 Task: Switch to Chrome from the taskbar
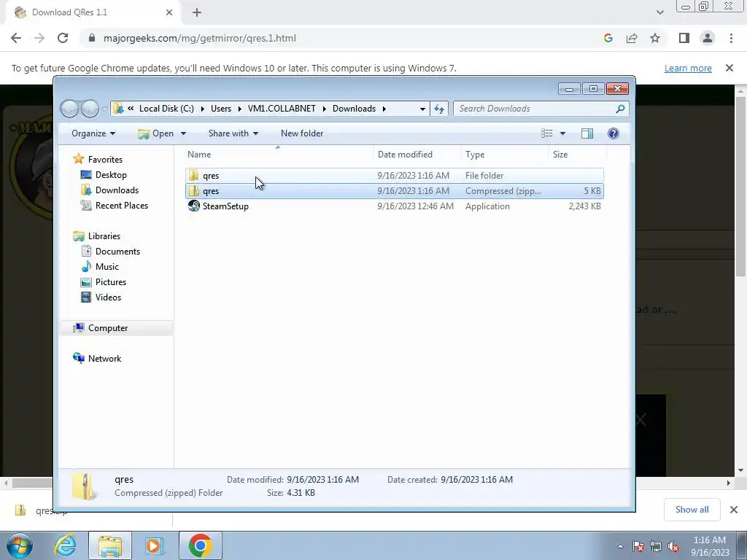[200, 545]
